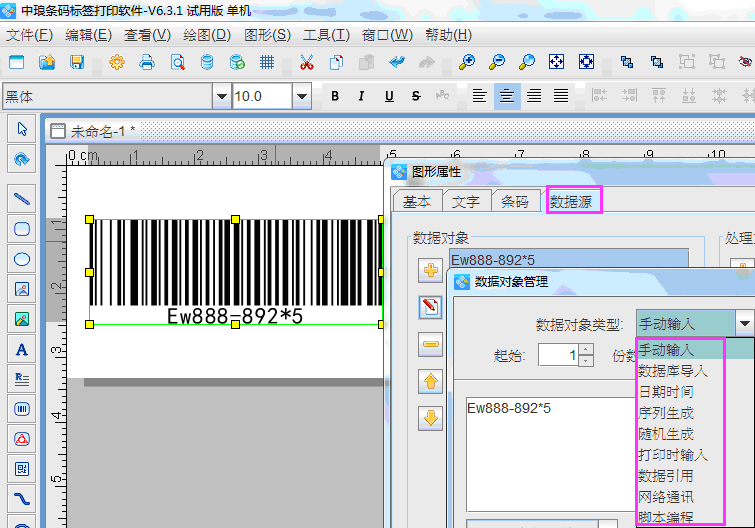Cut selection with scissors icon

coord(307,62)
